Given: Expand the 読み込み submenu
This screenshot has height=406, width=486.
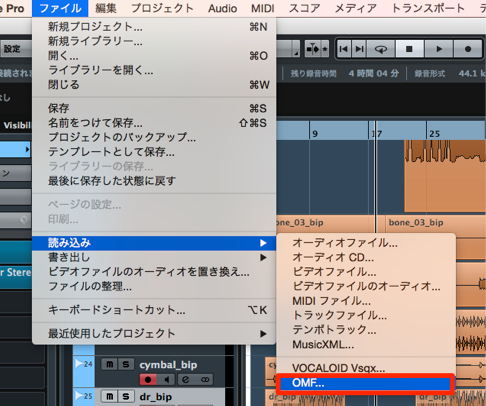Looking at the screenshot, I should coord(154,243).
